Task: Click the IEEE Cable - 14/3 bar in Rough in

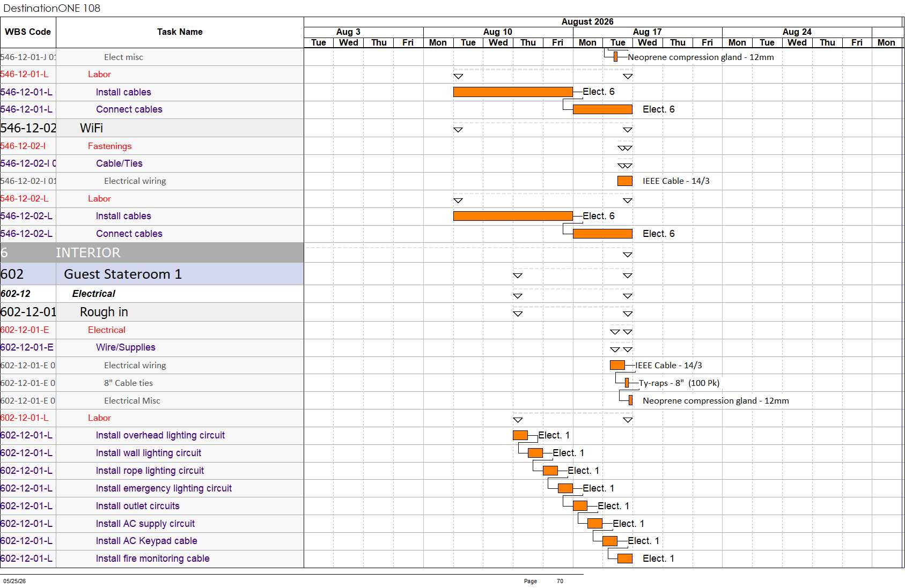Action: click(x=617, y=365)
